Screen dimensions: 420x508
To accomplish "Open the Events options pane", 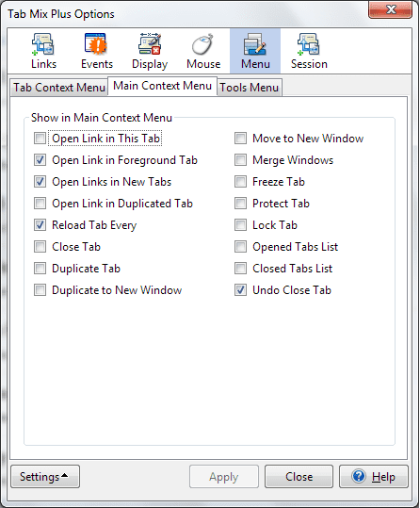I will [96, 51].
